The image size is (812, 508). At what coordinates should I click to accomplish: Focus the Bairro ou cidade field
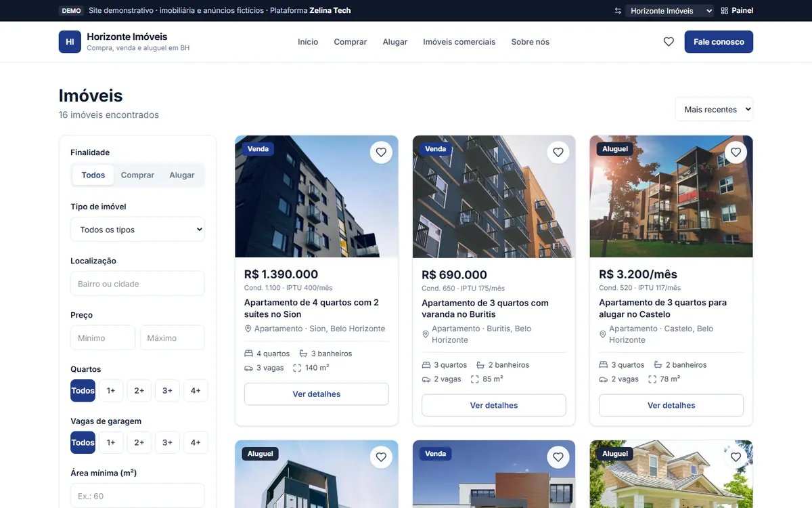coord(137,284)
